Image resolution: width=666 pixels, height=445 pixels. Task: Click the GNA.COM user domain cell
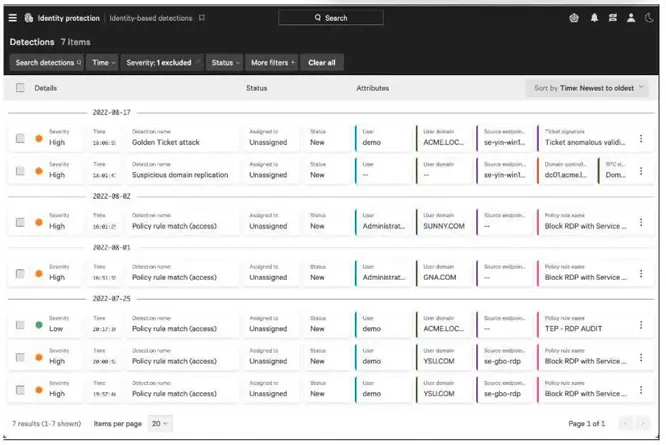point(444,273)
